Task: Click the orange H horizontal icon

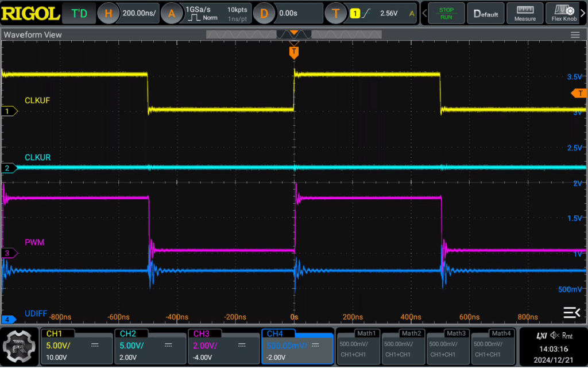Action: pyautogui.click(x=108, y=14)
